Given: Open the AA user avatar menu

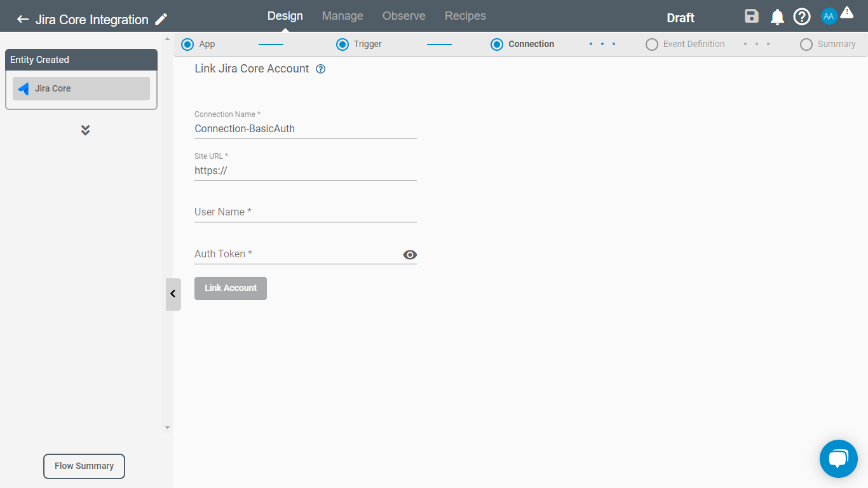Looking at the screenshot, I should click(x=829, y=17).
